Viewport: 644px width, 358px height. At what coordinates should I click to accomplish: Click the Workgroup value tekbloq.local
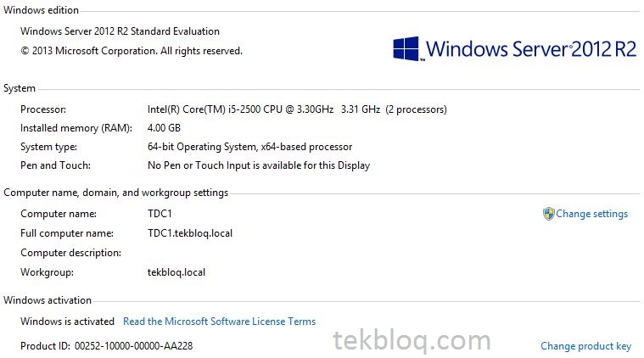tap(176, 272)
